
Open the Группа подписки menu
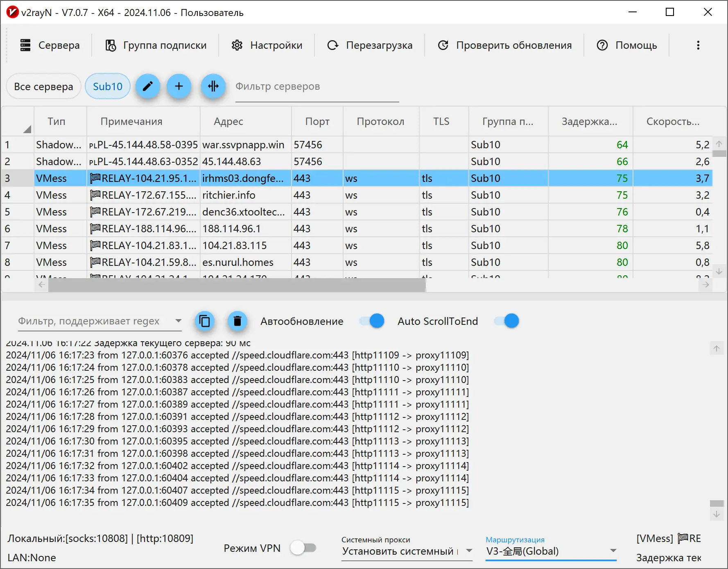click(x=156, y=45)
